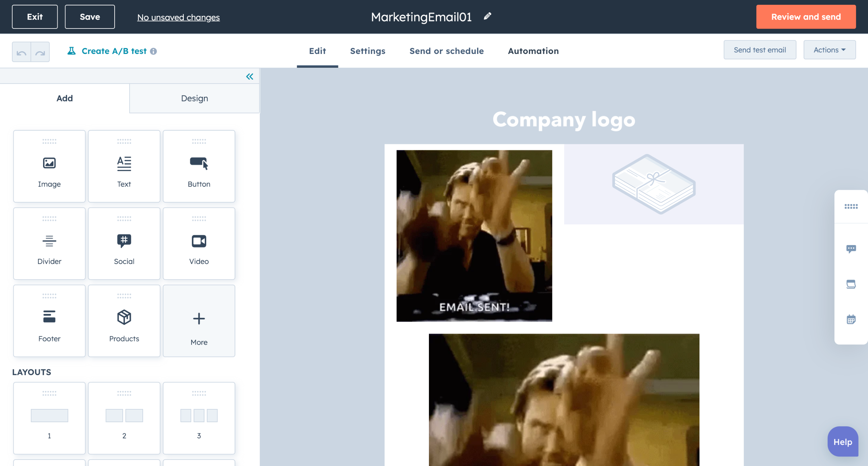
Task: Select the small EMAIL SENT! GIF image
Action: (x=474, y=236)
